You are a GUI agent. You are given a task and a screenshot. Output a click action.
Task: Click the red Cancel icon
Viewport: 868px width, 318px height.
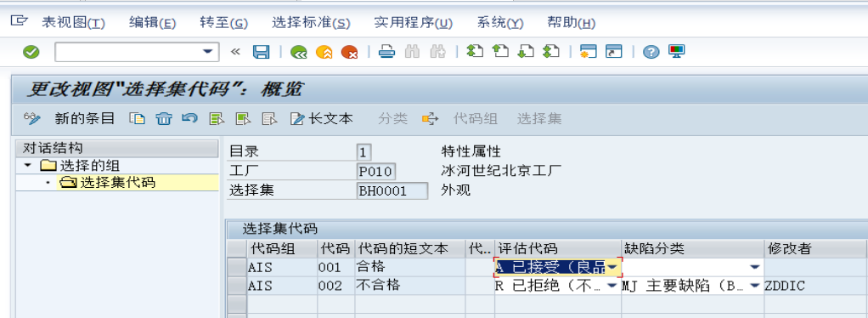tap(349, 52)
